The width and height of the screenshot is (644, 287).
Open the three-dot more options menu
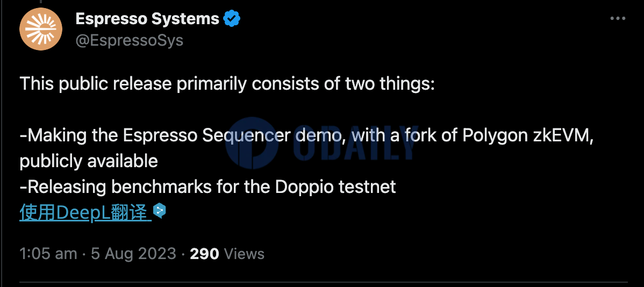click(x=618, y=19)
